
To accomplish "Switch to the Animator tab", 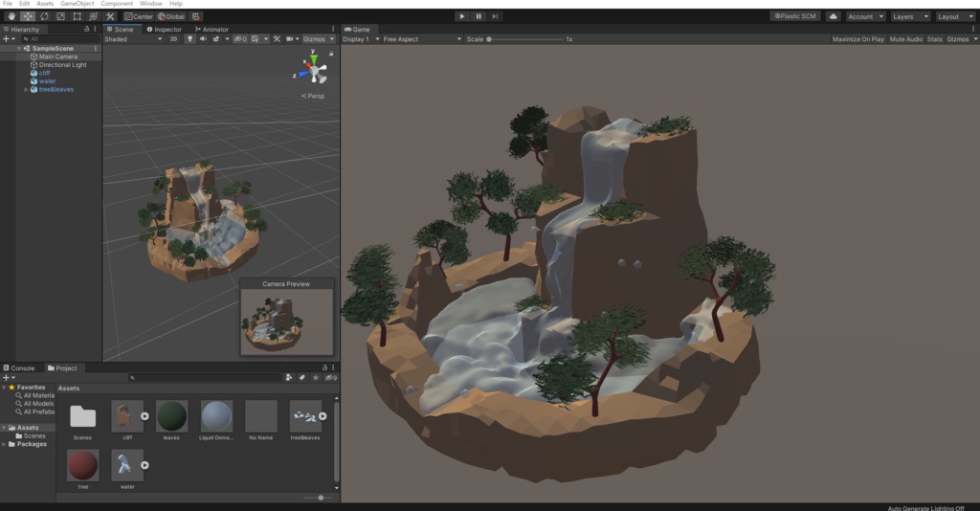I will point(212,29).
